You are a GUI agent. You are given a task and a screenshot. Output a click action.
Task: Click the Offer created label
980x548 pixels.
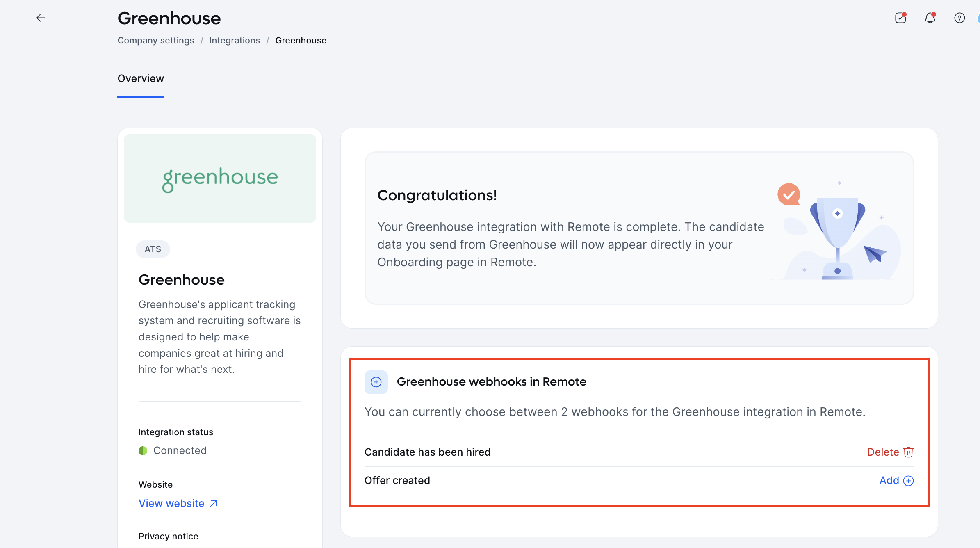(397, 481)
